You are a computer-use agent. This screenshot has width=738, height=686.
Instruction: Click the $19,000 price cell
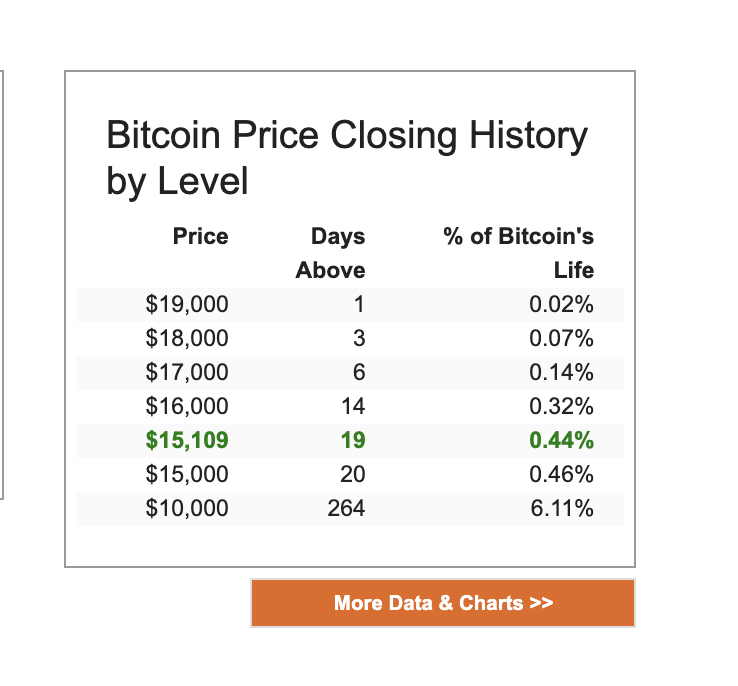pyautogui.click(x=187, y=304)
